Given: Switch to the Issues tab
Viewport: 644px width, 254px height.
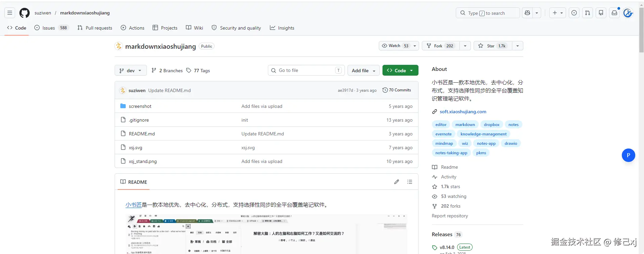Looking at the screenshot, I should 51,28.
